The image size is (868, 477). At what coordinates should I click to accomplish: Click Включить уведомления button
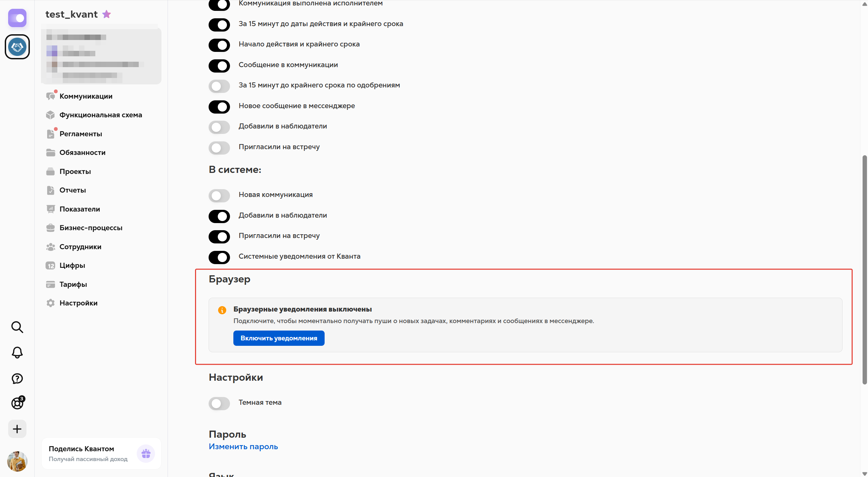pyautogui.click(x=279, y=338)
